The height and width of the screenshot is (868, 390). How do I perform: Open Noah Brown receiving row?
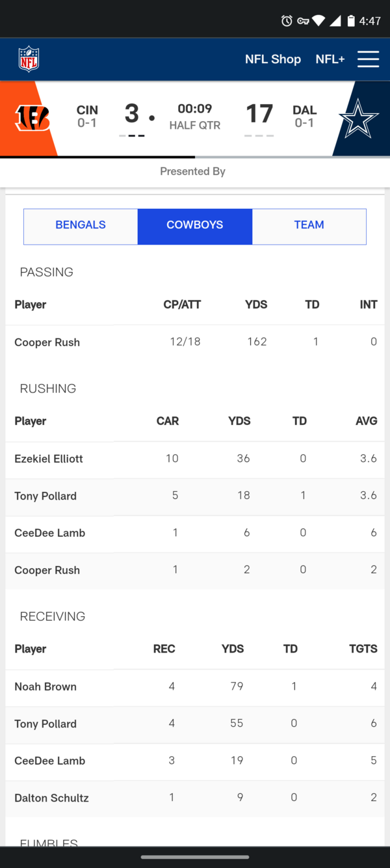pos(195,687)
